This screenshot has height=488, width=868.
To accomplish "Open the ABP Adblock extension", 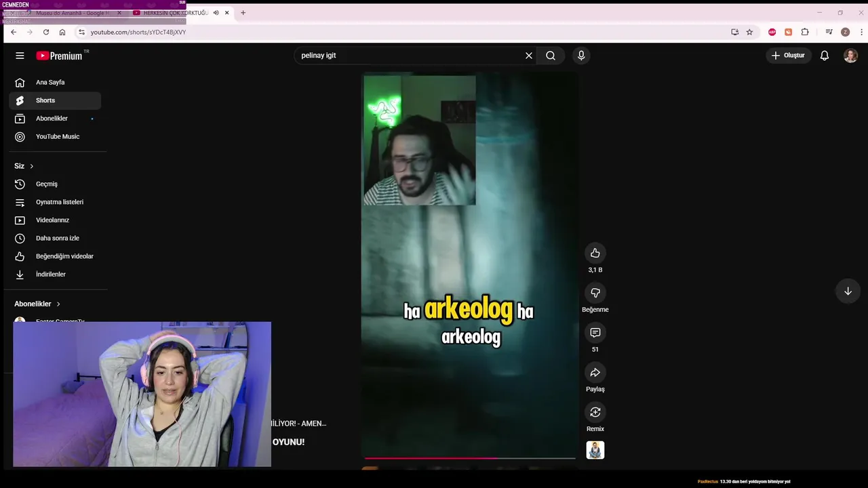I will coord(772,32).
